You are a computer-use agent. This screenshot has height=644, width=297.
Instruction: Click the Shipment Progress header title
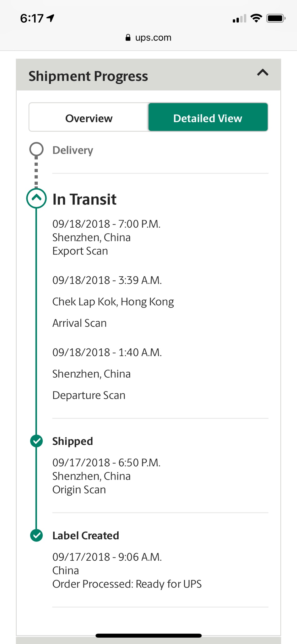88,76
